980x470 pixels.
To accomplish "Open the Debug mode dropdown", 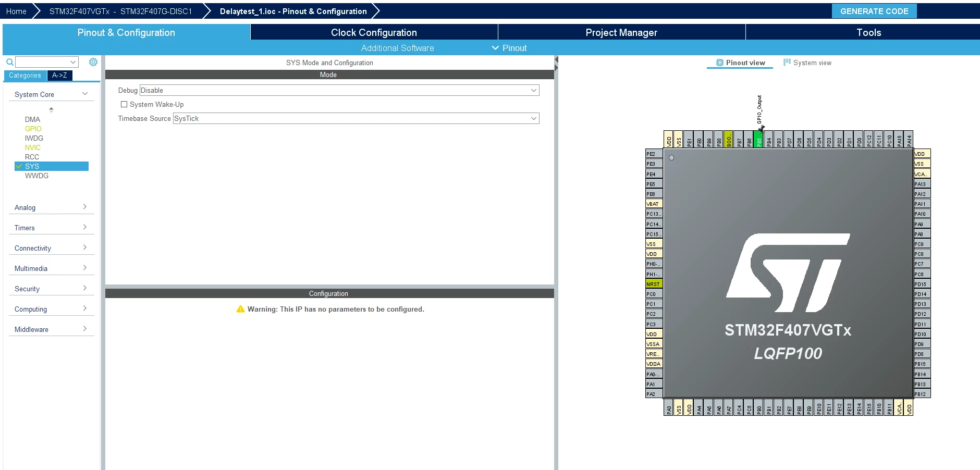I will coord(339,90).
